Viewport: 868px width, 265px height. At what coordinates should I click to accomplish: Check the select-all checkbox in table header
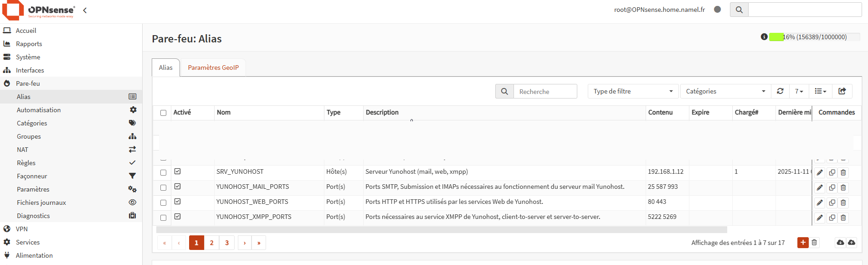coord(163,113)
